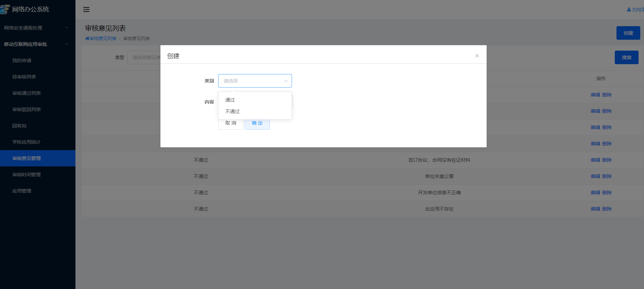
Task: Click the blue 搜索 button
Action: pyautogui.click(x=626, y=57)
